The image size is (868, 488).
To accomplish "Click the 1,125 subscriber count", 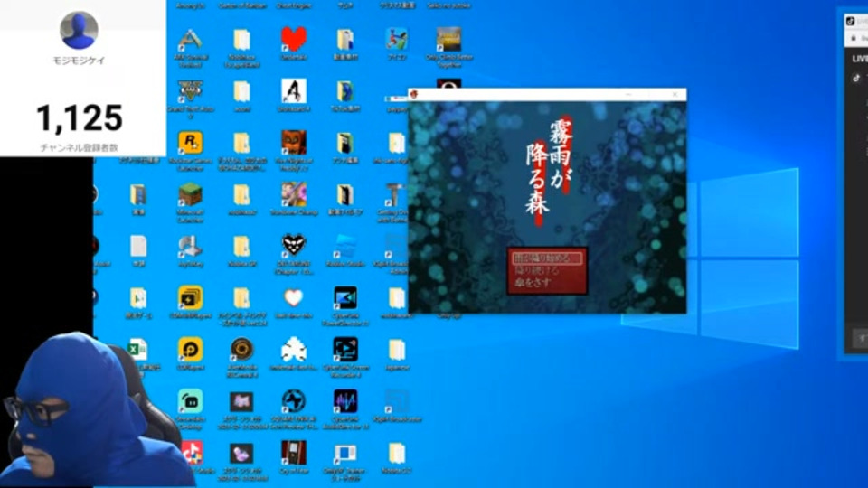I will tap(80, 117).
